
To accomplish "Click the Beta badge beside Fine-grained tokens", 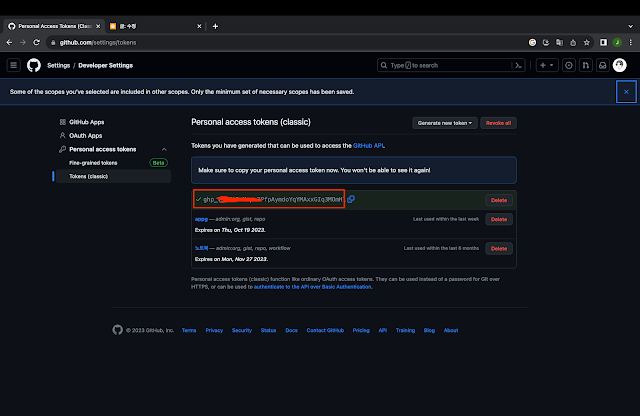I will click(158, 163).
